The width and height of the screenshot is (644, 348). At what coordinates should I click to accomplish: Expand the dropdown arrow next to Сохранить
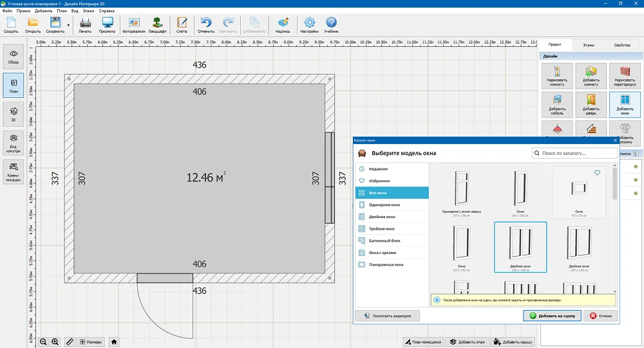click(68, 25)
